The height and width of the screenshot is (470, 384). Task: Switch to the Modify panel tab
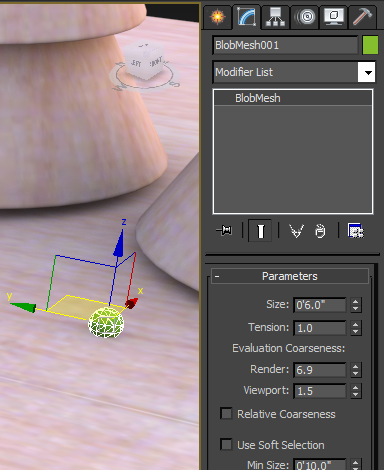246,17
